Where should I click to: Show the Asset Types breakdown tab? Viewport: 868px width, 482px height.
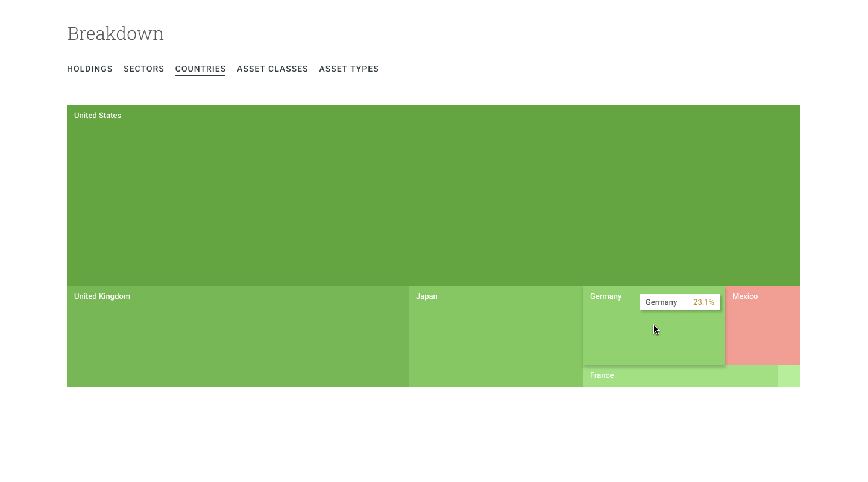click(348, 69)
